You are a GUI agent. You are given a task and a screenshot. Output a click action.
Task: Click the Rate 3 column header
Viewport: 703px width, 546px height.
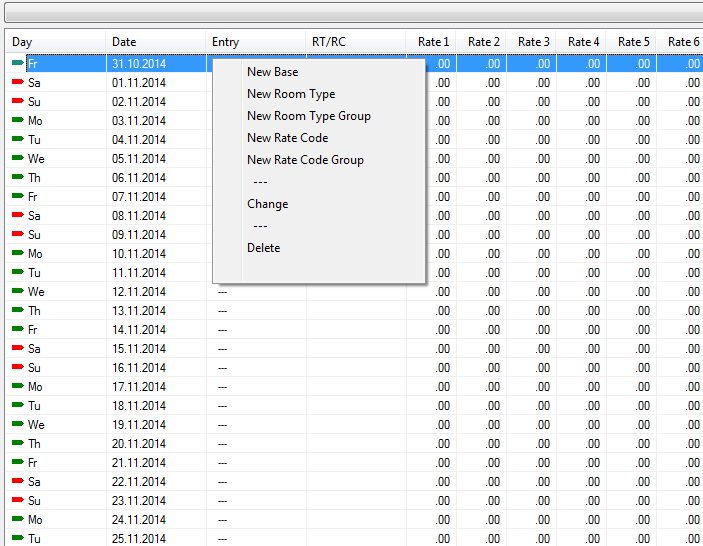coord(533,42)
